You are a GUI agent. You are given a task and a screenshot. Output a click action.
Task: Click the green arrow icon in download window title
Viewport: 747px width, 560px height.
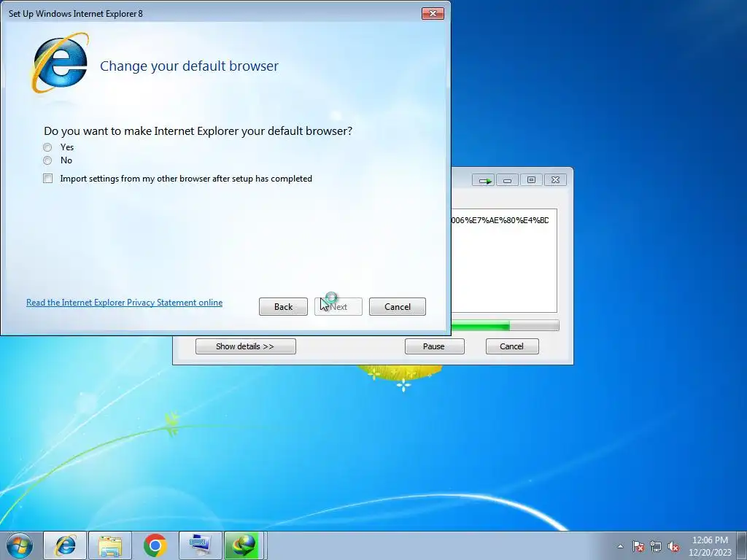pyautogui.click(x=484, y=180)
